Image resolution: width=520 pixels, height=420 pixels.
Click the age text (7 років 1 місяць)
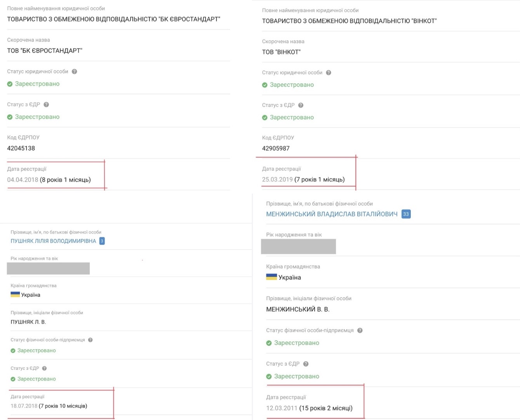[319, 179]
